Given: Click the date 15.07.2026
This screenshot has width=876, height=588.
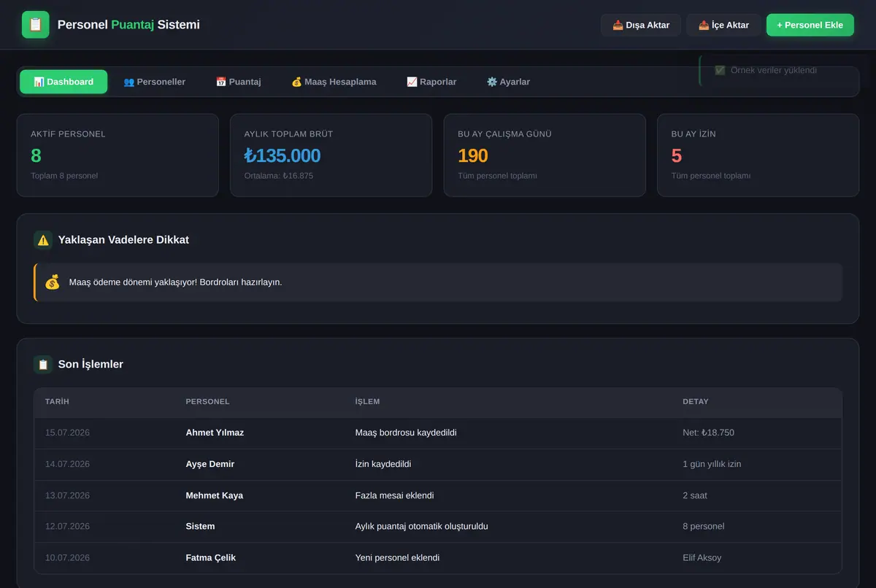Looking at the screenshot, I should click(67, 433).
